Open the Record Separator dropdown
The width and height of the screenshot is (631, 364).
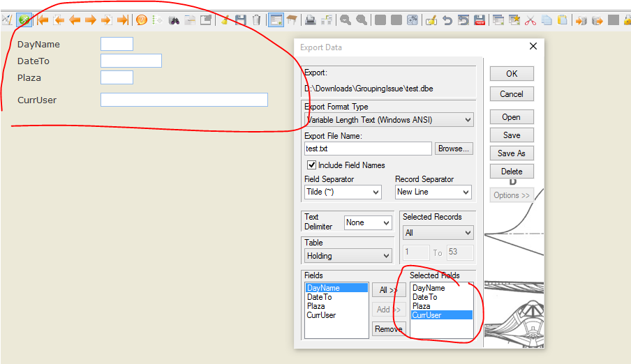(433, 192)
